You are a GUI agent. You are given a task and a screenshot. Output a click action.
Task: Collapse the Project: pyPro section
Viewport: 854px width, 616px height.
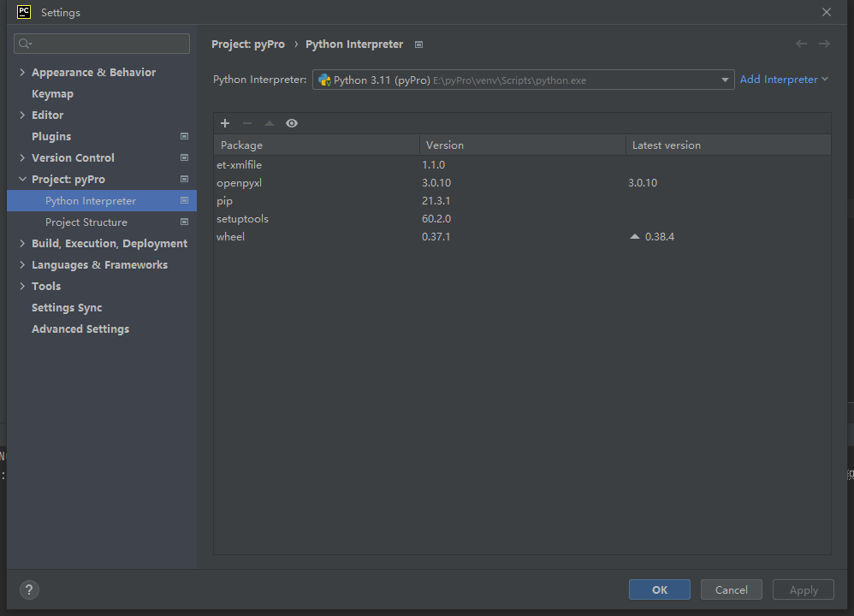pyautogui.click(x=22, y=179)
